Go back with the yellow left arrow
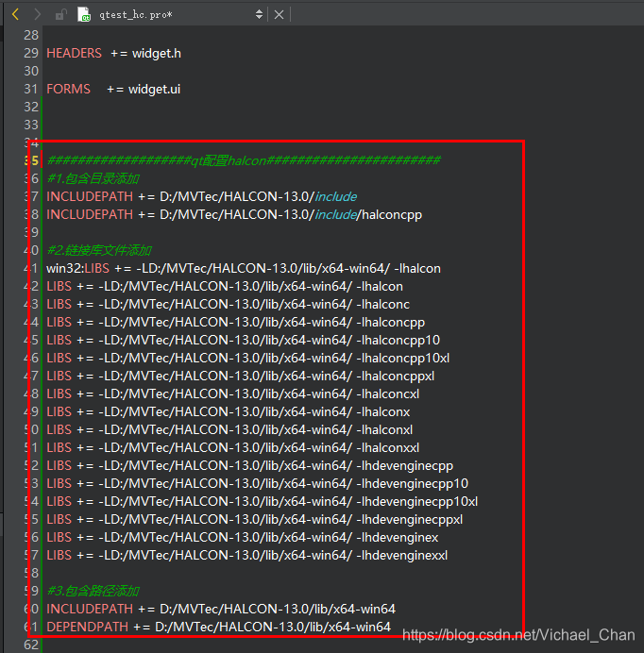This screenshot has height=653, width=644. click(15, 14)
